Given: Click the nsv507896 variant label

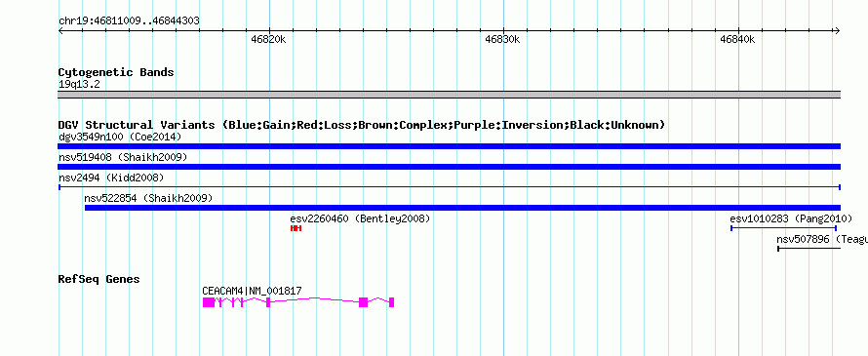Looking at the screenshot, I should [x=822, y=239].
